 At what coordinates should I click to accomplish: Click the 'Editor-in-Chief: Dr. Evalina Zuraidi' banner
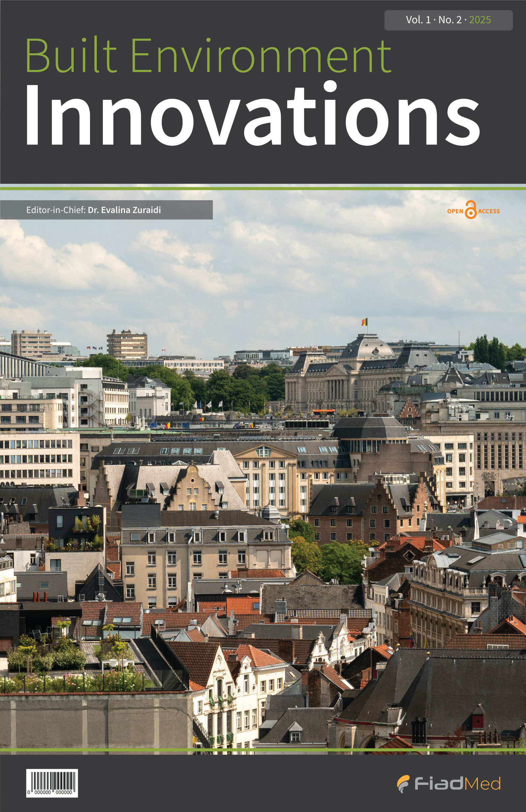(106, 210)
